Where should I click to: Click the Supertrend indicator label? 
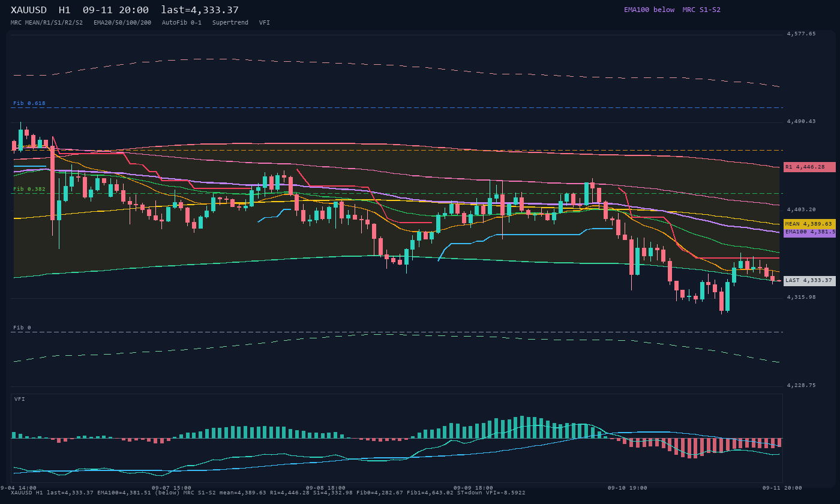[230, 23]
